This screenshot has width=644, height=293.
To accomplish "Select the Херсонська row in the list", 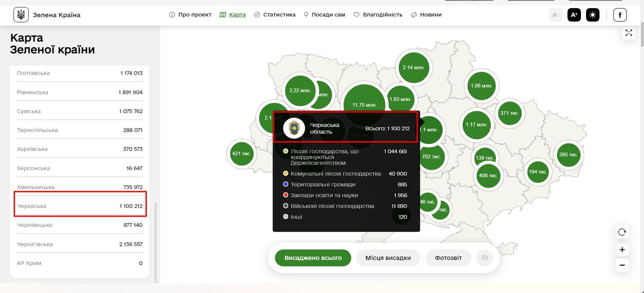I will (x=80, y=168).
